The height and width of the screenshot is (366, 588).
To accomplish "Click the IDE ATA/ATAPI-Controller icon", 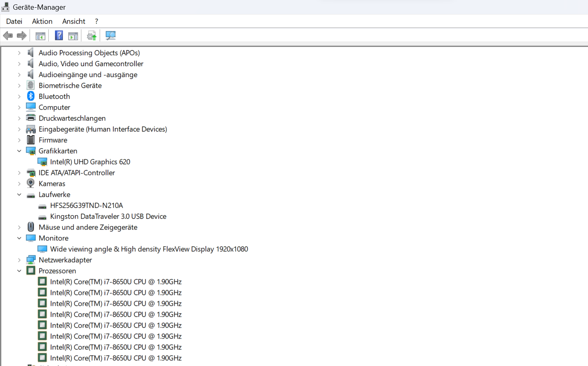I will (x=31, y=173).
